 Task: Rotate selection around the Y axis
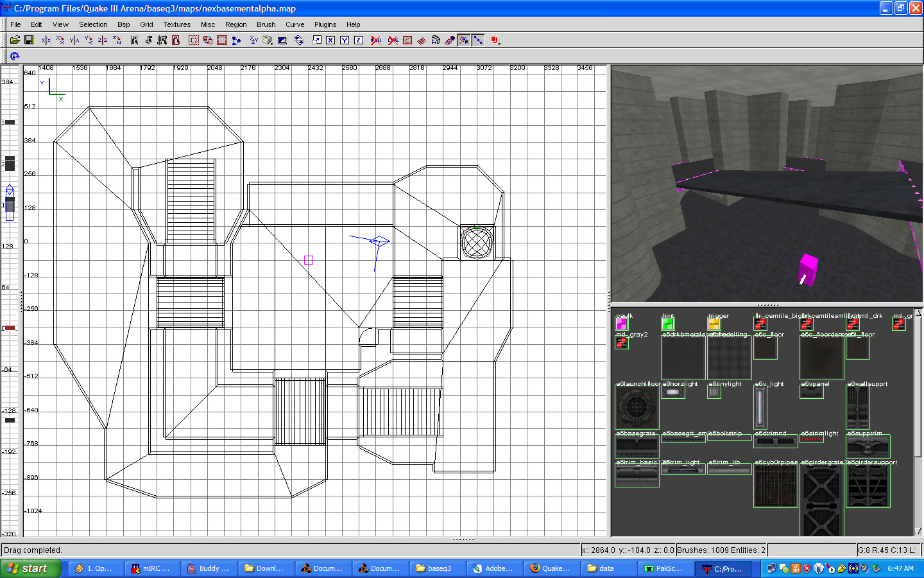tap(89, 40)
